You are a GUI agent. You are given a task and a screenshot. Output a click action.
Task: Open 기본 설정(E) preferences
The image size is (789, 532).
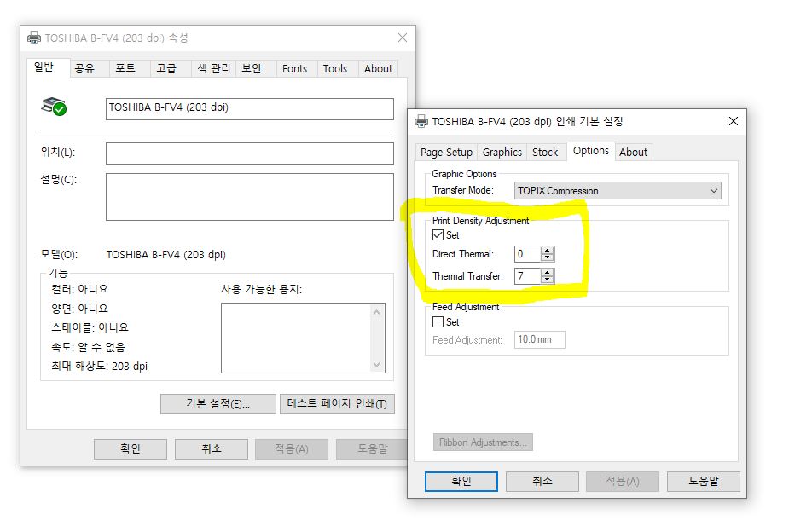[x=218, y=403]
